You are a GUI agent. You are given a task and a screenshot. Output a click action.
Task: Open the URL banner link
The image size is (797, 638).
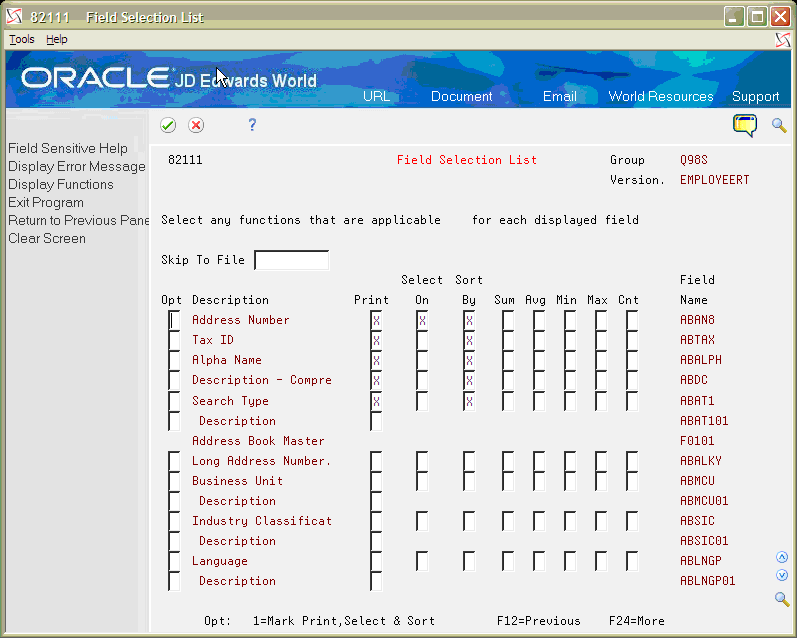click(x=376, y=96)
